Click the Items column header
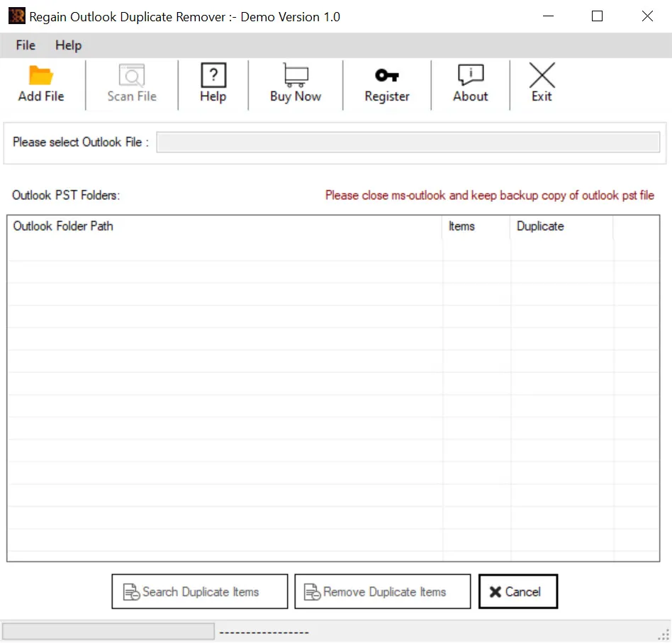Viewport: 672px width, 643px height. (476, 226)
